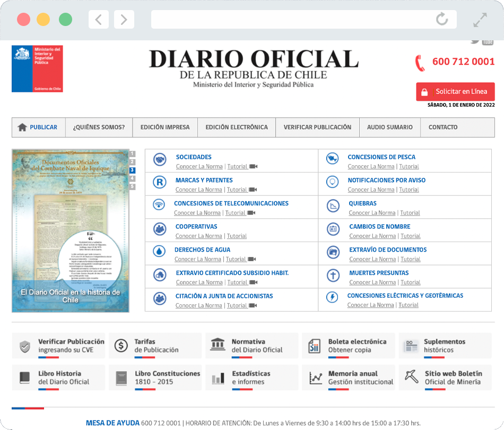This screenshot has width=504, height=430.
Task: Click the Sociedades handshake icon
Action: [160, 159]
